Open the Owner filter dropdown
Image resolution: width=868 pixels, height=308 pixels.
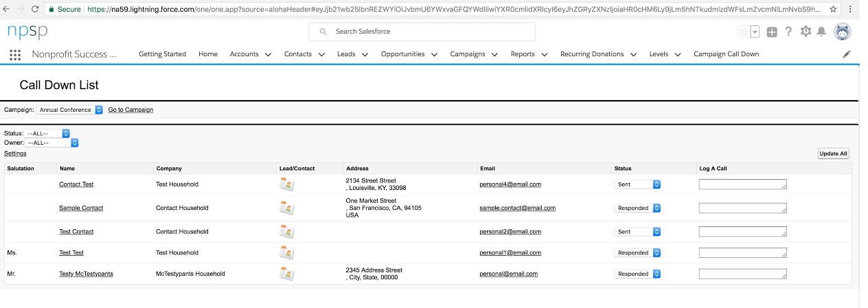52,143
